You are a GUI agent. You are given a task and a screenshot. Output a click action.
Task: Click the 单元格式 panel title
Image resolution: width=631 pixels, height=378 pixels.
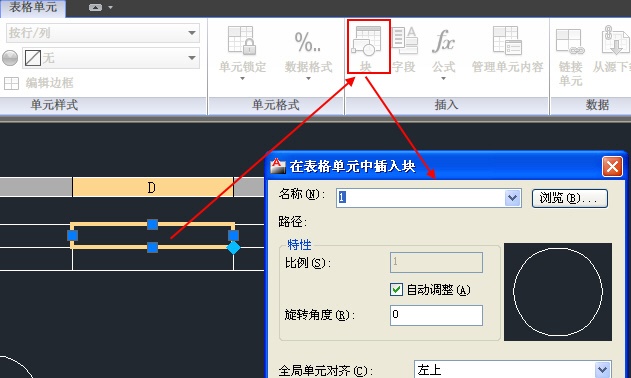[276, 105]
